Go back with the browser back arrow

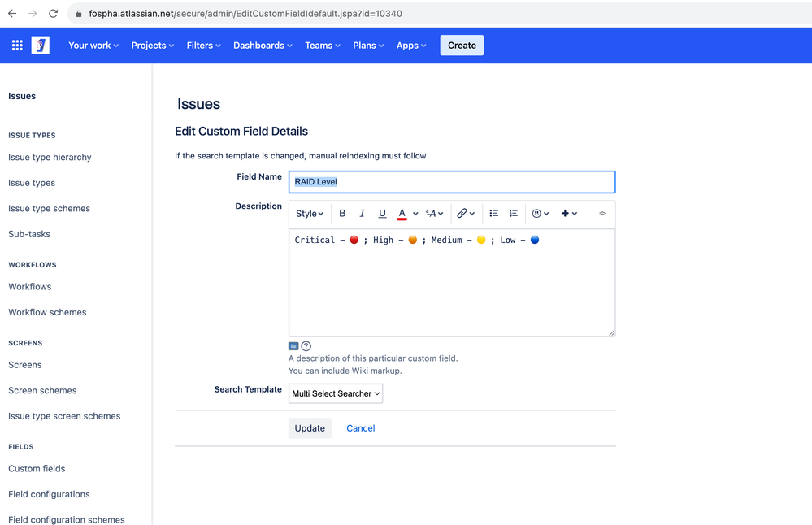12,14
